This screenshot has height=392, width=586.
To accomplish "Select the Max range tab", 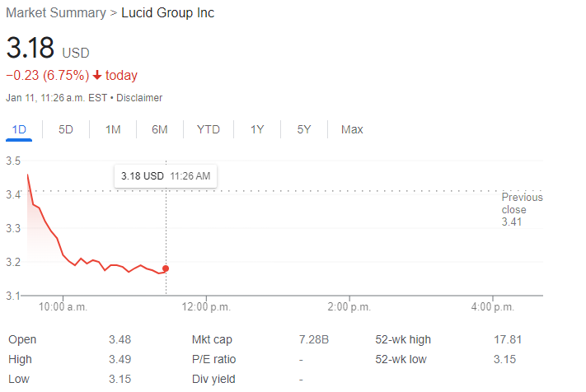I will coord(352,129).
